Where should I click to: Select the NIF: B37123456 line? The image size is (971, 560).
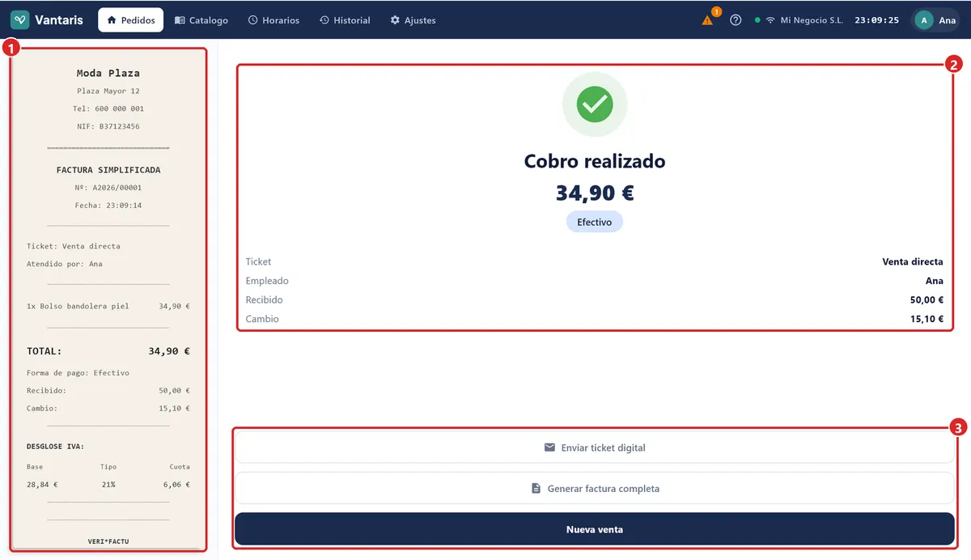[108, 126]
